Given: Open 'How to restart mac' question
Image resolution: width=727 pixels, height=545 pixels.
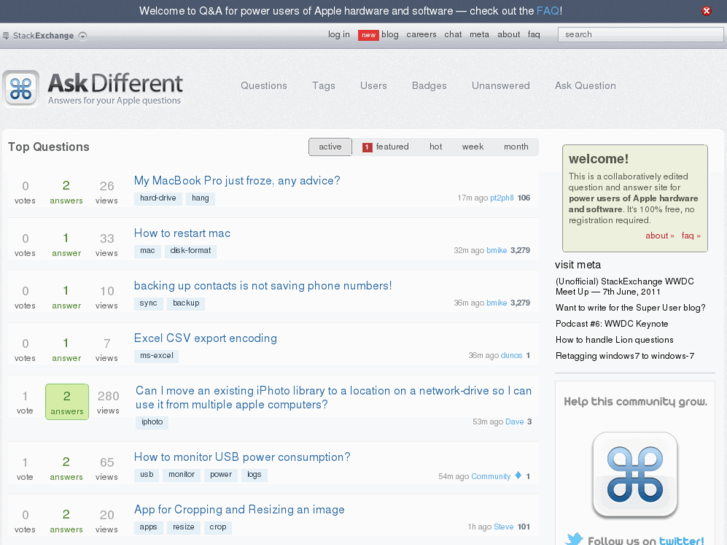Looking at the screenshot, I should pyautogui.click(x=182, y=233).
